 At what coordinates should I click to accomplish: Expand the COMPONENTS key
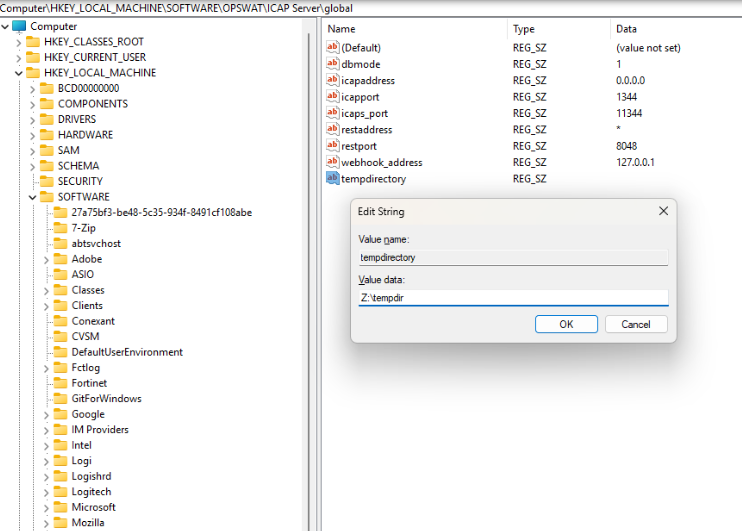click(x=32, y=105)
